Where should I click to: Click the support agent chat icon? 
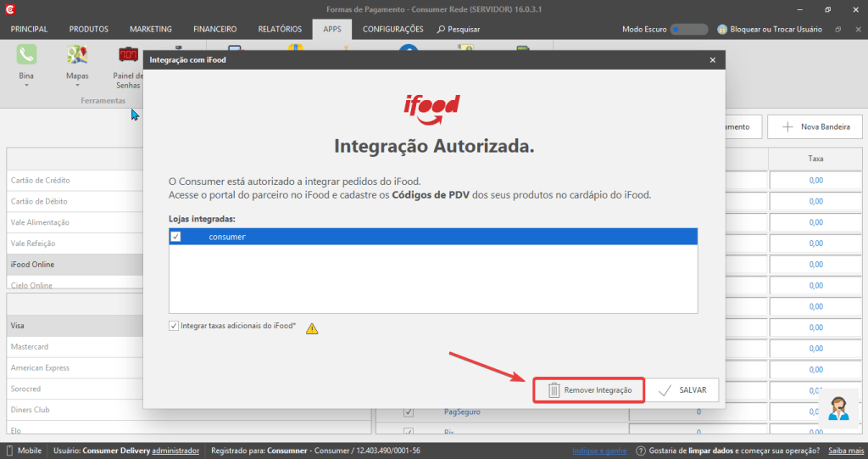(838, 409)
